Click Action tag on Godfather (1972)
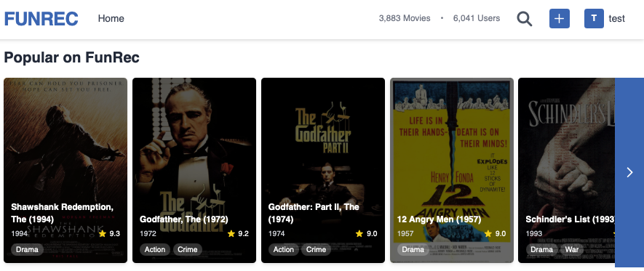The height and width of the screenshot is (271, 644). coord(155,249)
